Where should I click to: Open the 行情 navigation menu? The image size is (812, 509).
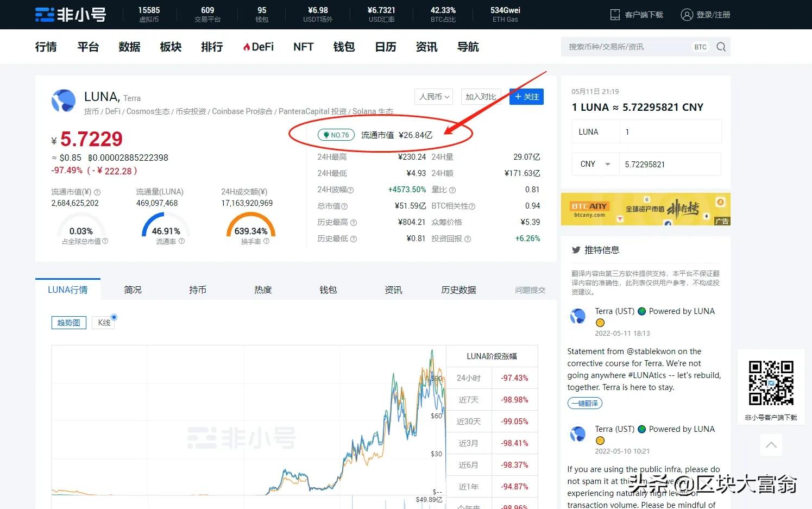tap(46, 47)
